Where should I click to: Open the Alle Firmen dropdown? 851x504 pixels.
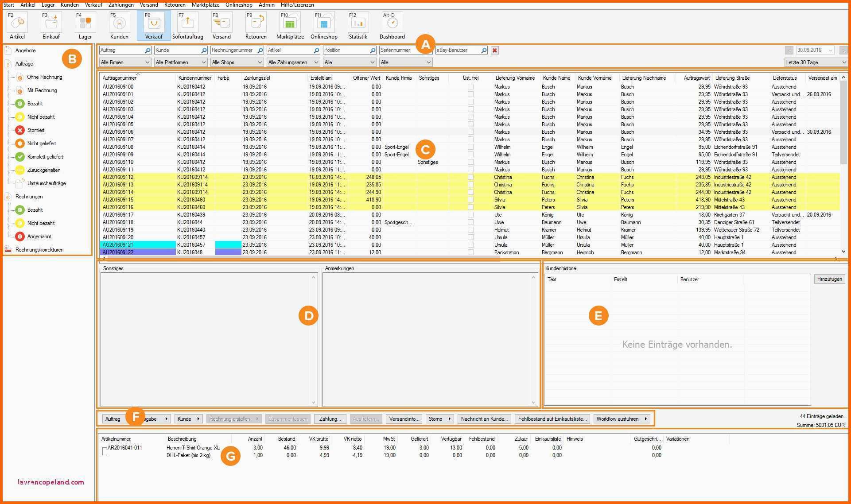pos(125,62)
